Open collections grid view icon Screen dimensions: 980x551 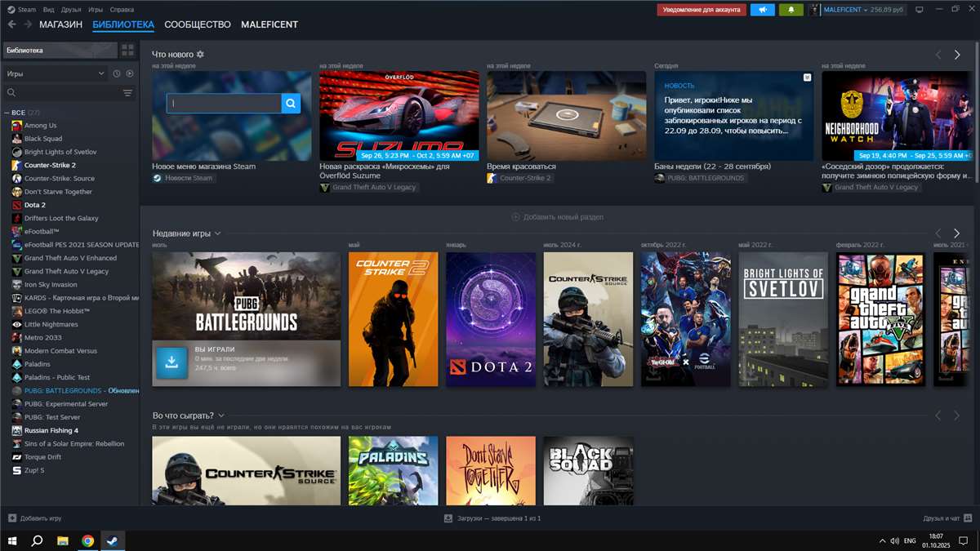[x=127, y=51]
